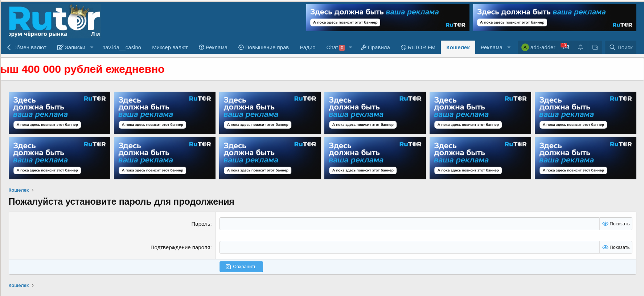The image size is (644, 296).
Task: Focus the Пароль input field
Action: coord(409,224)
